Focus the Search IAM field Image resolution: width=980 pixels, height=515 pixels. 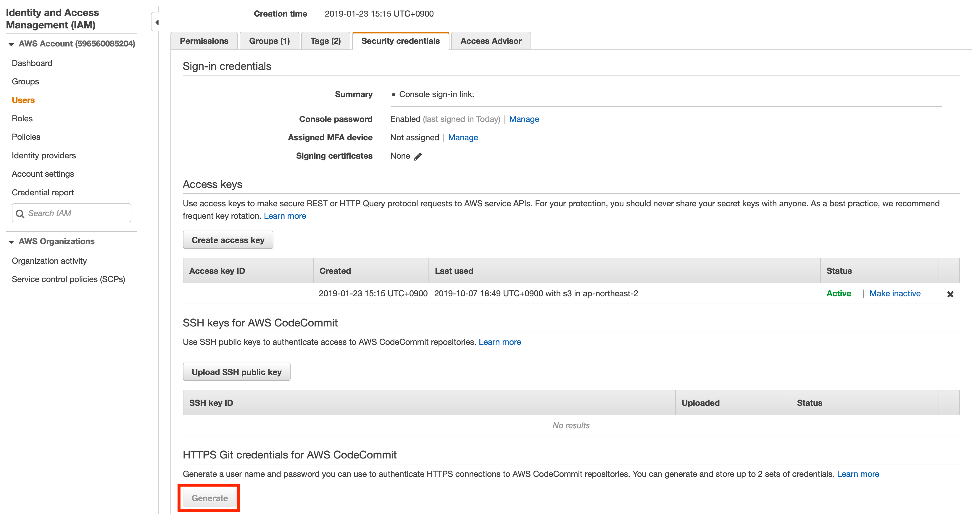[x=72, y=213]
